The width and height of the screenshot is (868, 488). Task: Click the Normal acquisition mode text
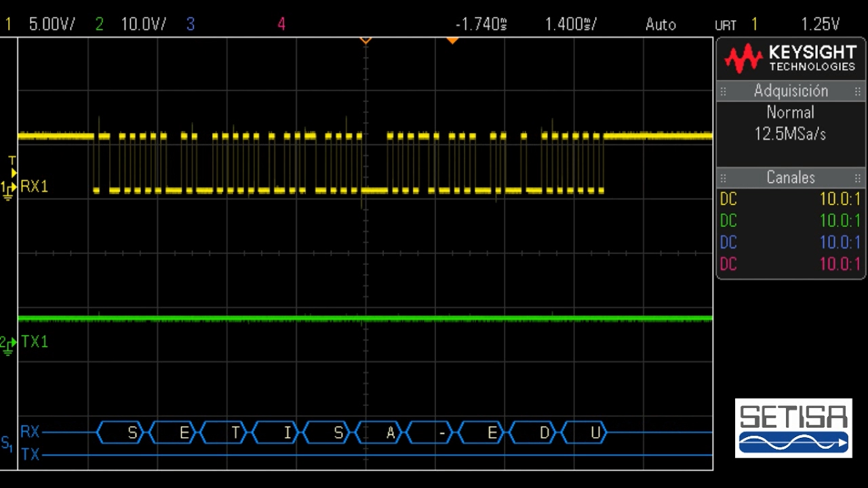791,113
